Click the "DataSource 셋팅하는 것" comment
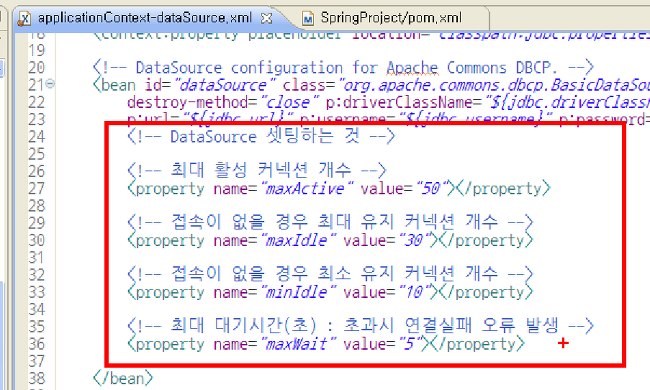 pyautogui.click(x=261, y=136)
